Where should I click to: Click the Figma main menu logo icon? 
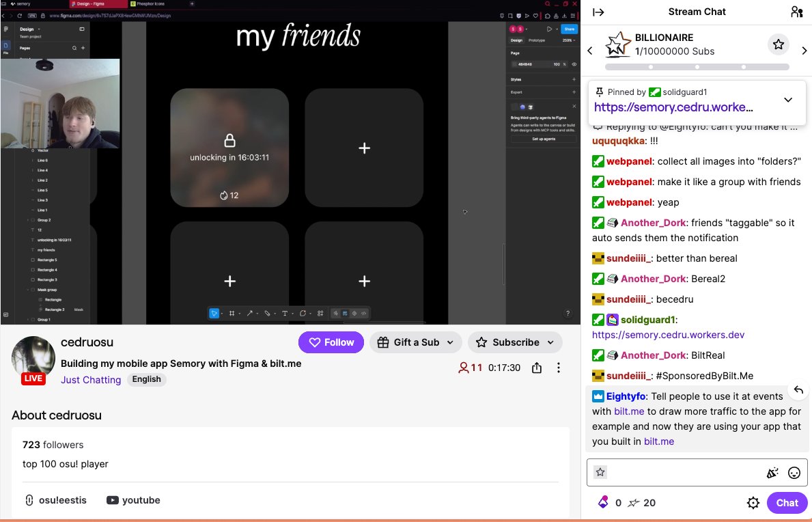(x=6, y=29)
